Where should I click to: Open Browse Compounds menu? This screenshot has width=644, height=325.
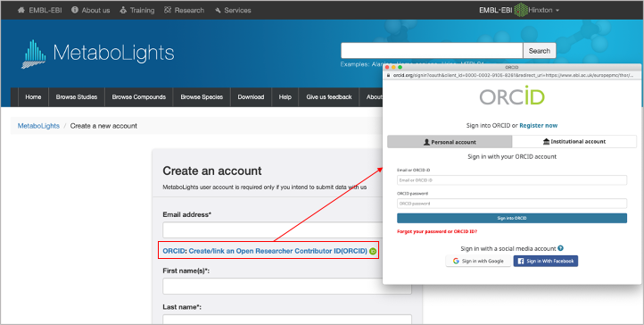(x=139, y=97)
